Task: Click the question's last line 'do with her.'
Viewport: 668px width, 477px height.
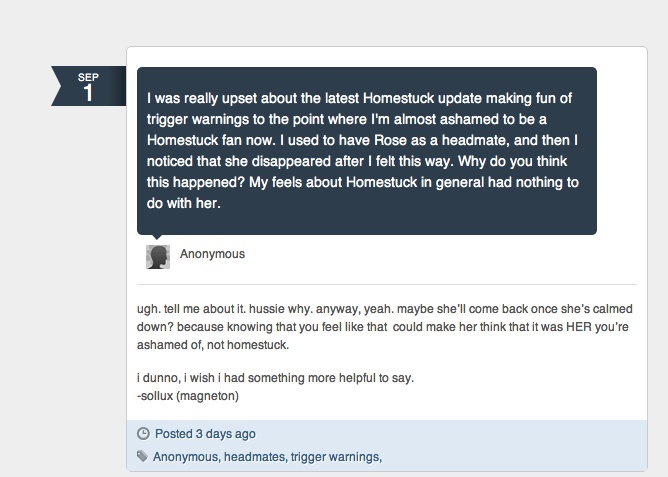Action: click(x=183, y=203)
